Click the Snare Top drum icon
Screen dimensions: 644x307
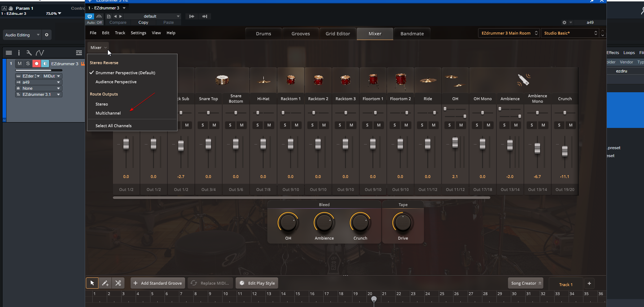point(222,80)
